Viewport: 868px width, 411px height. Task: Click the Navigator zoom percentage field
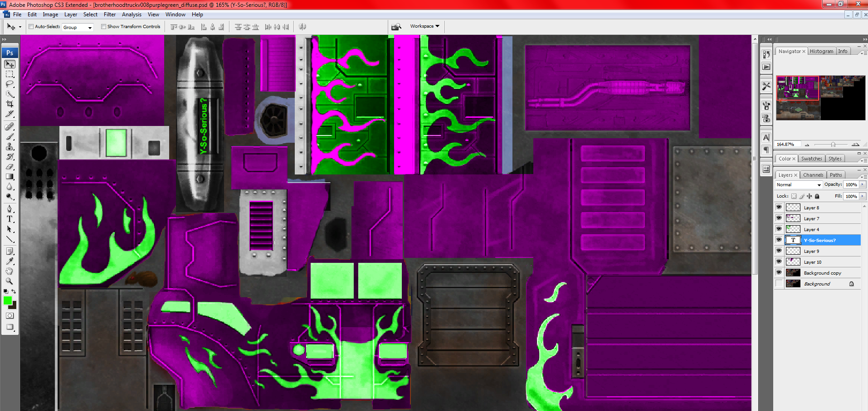click(x=787, y=145)
